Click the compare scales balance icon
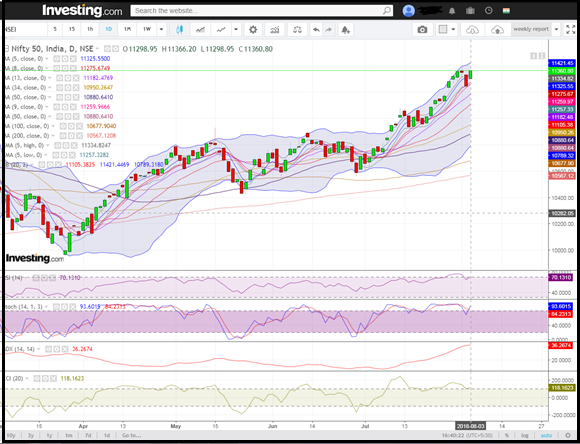The image size is (580, 444). pos(297,30)
